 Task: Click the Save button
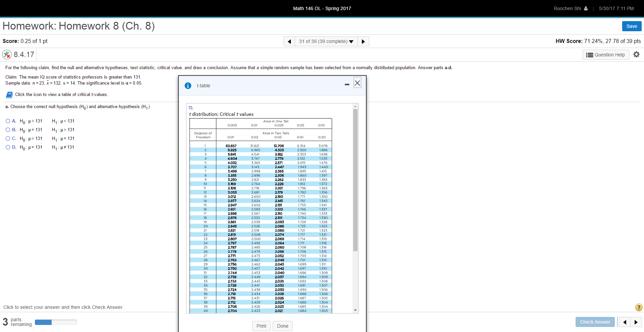pyautogui.click(x=632, y=26)
